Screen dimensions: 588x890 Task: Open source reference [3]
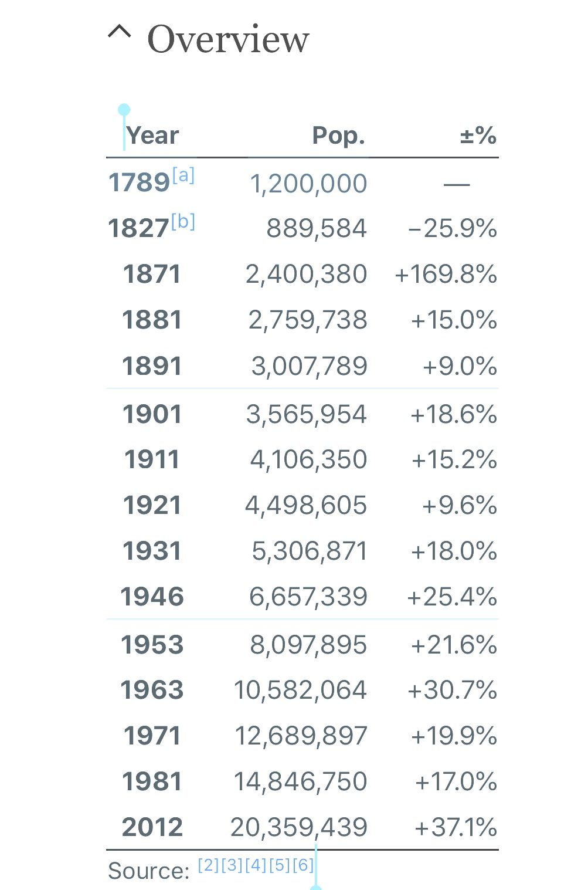point(232,865)
